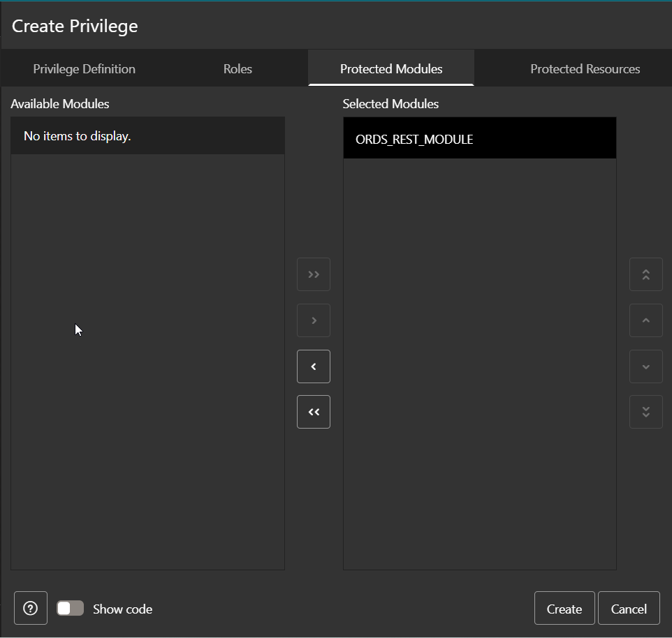View the Protected Resources tab
This screenshot has width=672, height=638.
click(585, 68)
